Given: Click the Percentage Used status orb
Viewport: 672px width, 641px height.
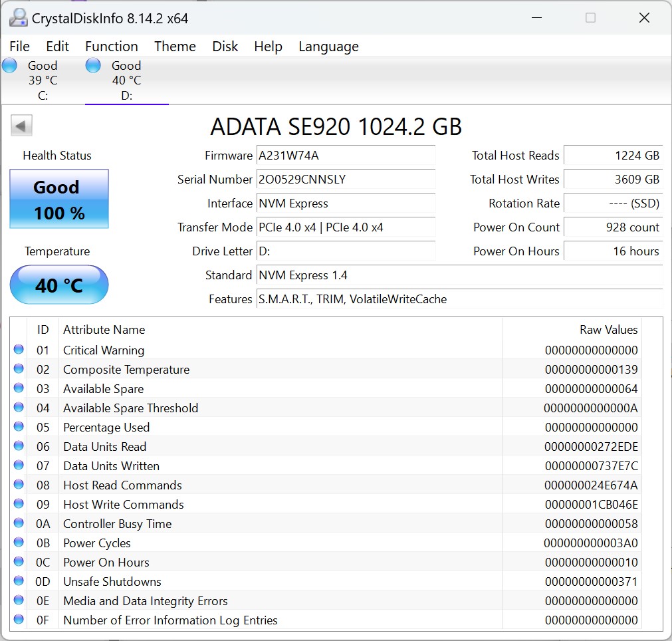Looking at the screenshot, I should 19,427.
